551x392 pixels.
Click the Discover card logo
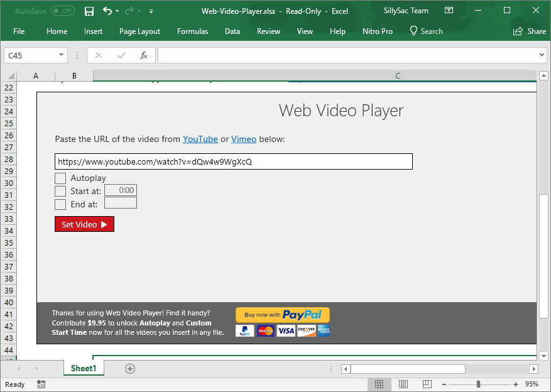tap(307, 331)
